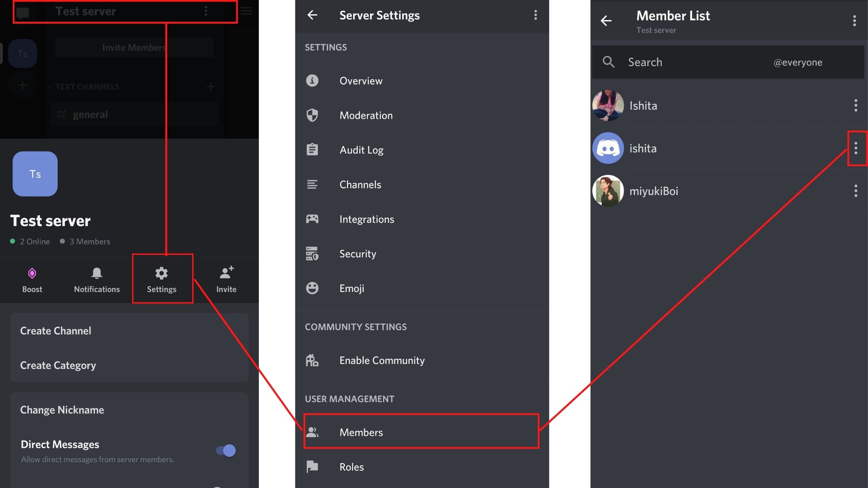Image resolution: width=868 pixels, height=488 pixels.
Task: Click the Audit Log document icon
Action: (312, 150)
